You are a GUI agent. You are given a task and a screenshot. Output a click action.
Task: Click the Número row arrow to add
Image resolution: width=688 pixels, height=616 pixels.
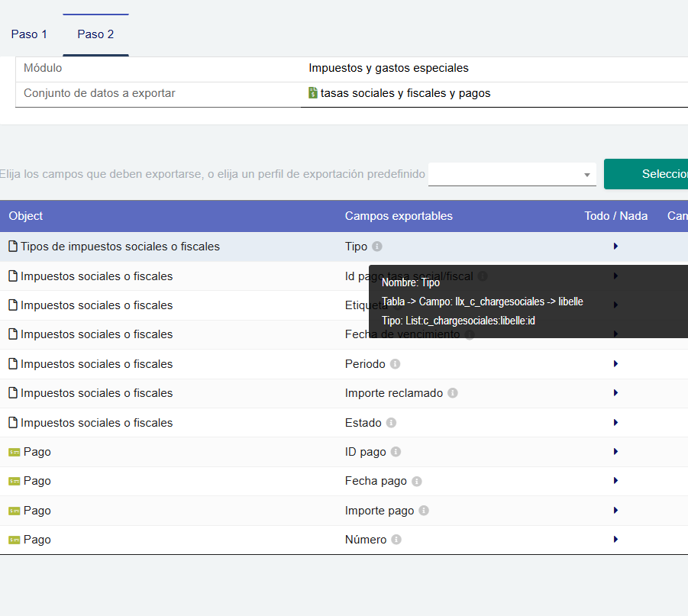click(x=615, y=540)
